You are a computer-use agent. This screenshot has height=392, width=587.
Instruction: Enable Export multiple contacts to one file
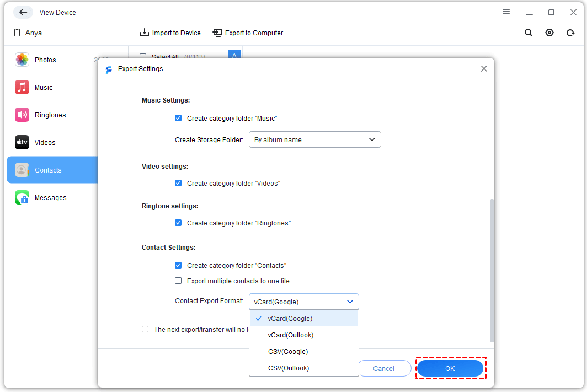point(178,281)
